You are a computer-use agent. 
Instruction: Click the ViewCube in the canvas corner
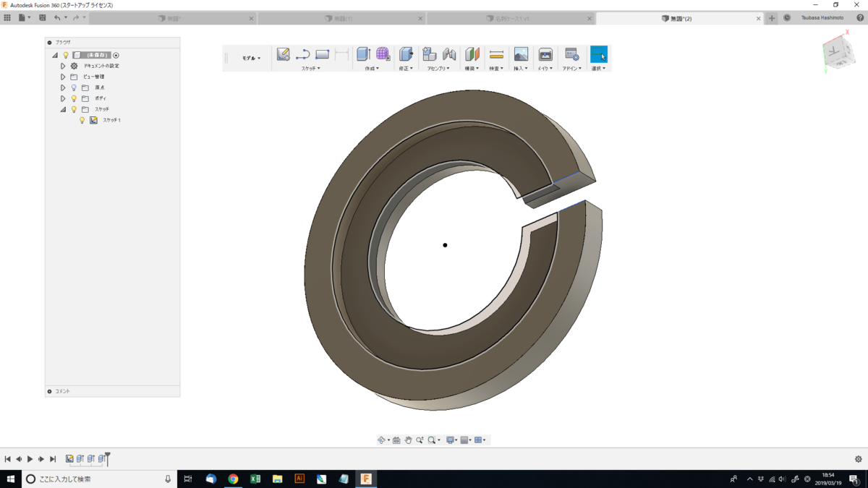[838, 54]
